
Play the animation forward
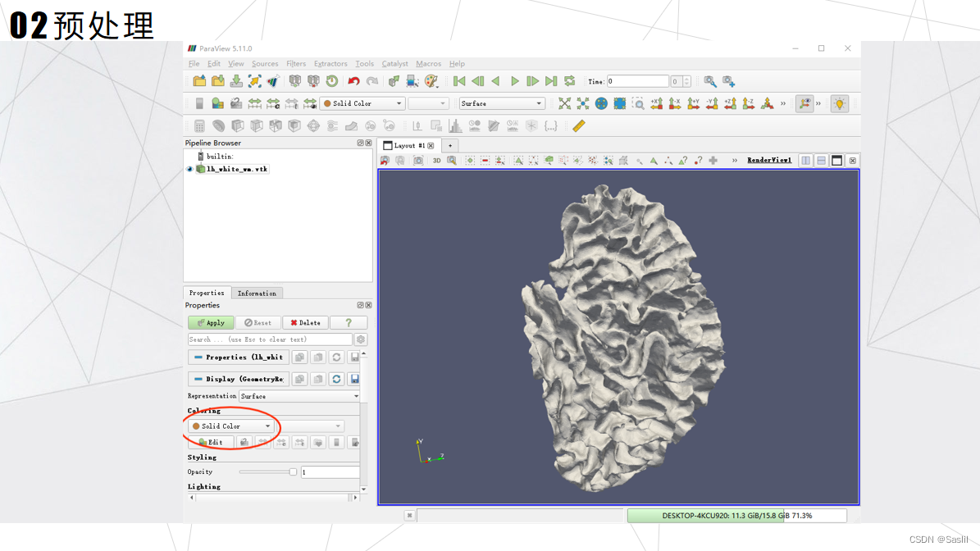(x=514, y=80)
